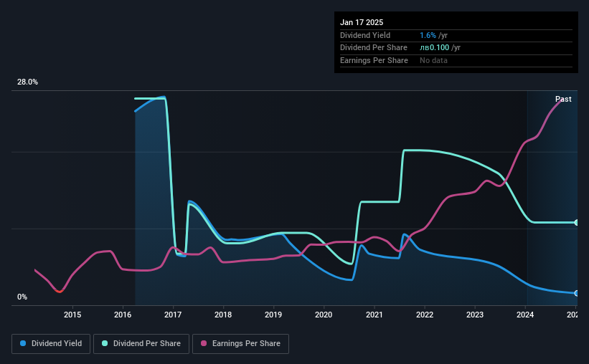Toggle the Dividend Per Share legend button
This screenshot has width=589, height=364.
pyautogui.click(x=141, y=344)
